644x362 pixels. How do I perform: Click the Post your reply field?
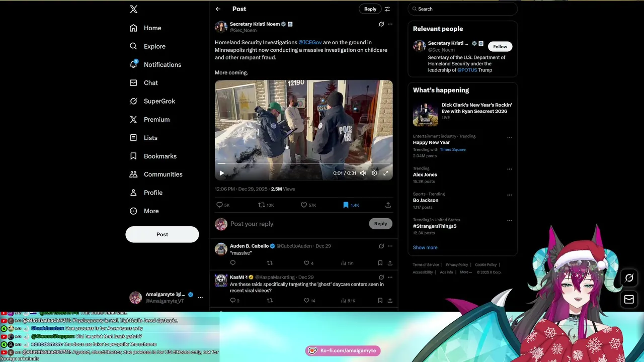tap(297, 224)
